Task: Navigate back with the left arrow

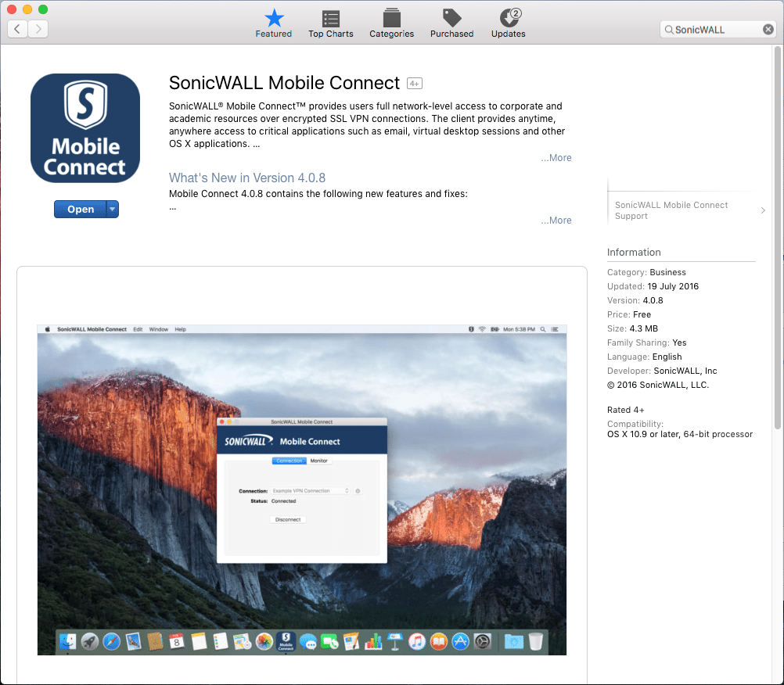Action: [17, 29]
